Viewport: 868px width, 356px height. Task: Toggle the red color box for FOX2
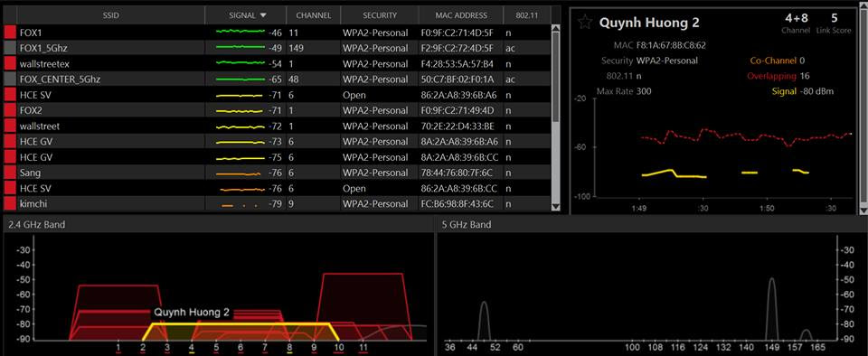pyautogui.click(x=10, y=110)
